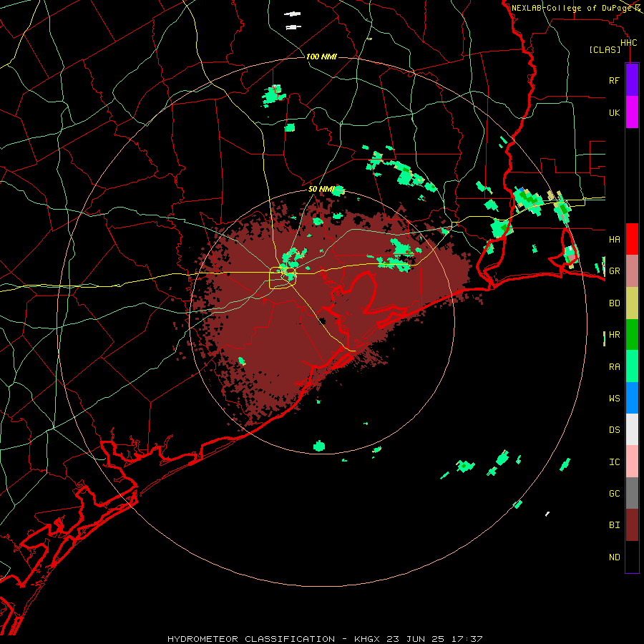This screenshot has height=644, width=644.
Task: Pick the DS white legend swatch
Action: 632,429
